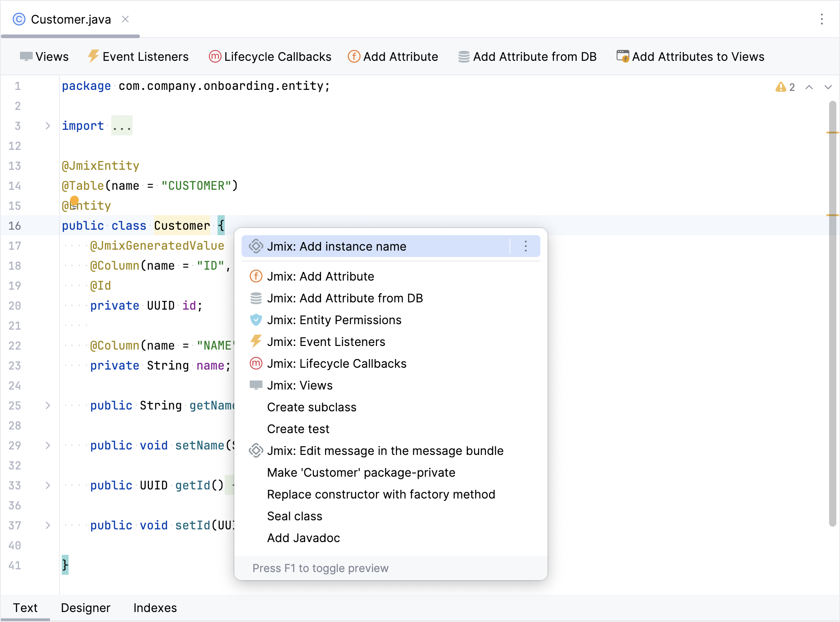The height and width of the screenshot is (622, 840).
Task: Click the warning stripe marker on right scrollbar
Action: [x=833, y=133]
